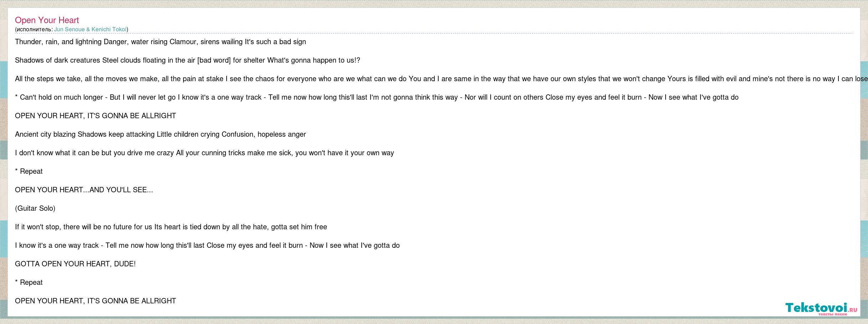Click the lyric line starting Thunder, rain, and lightning
868x324 pixels.
[x=160, y=42]
